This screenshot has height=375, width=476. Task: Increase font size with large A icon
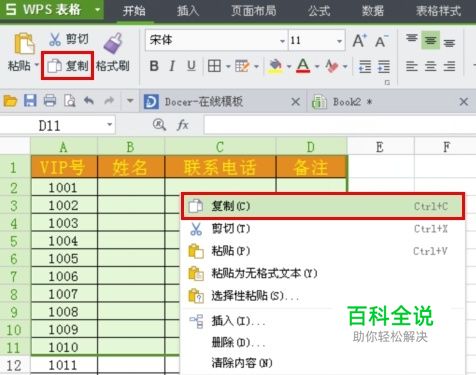[360, 41]
